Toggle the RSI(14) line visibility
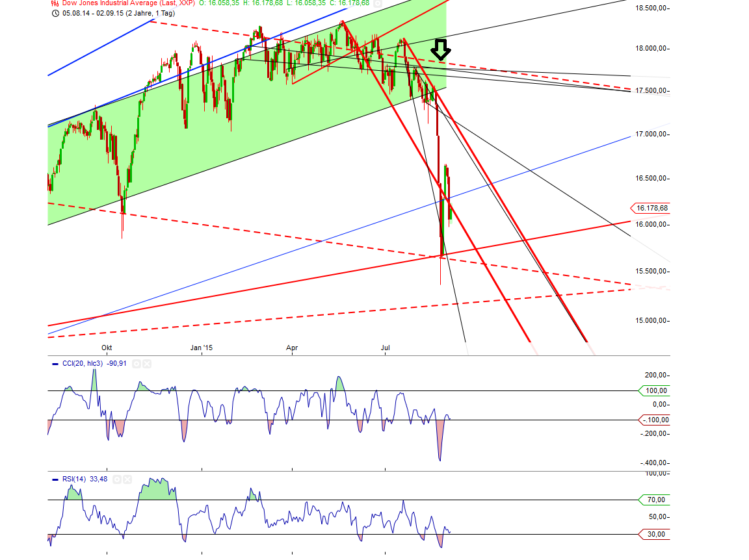Screen dimensions: 749x560 coord(55,479)
